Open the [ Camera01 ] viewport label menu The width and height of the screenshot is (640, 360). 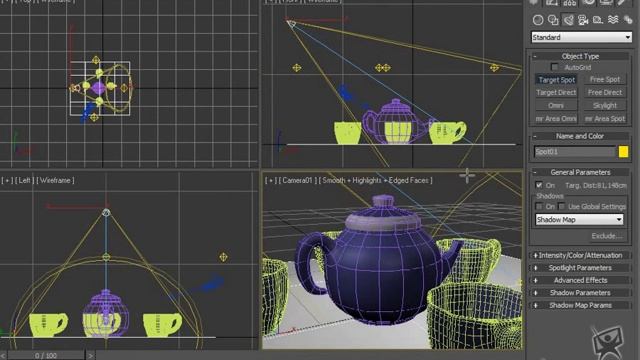[298, 180]
